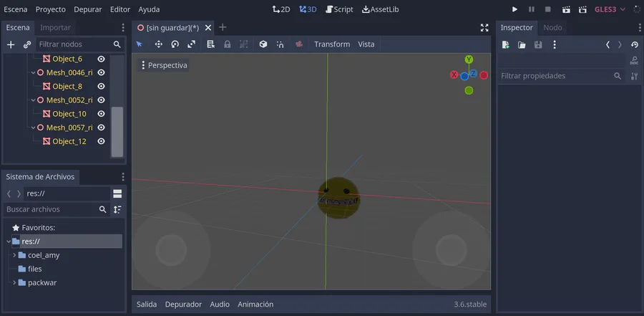Open the Salida bottom panel

point(147,305)
